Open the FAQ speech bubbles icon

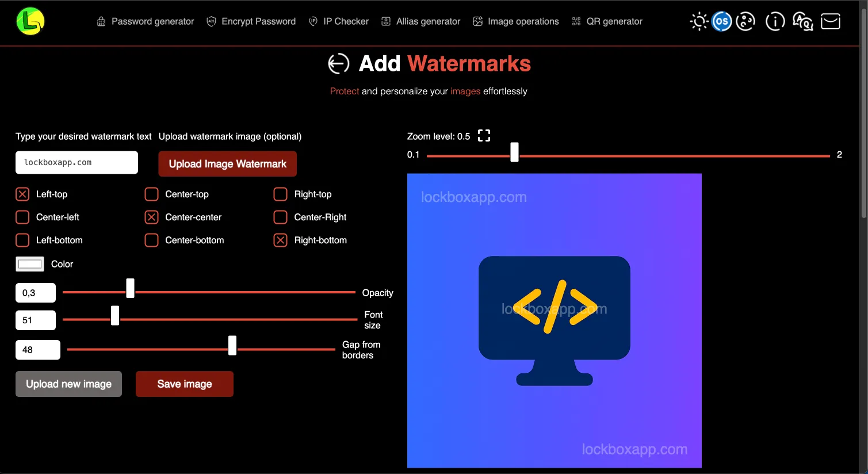point(802,22)
